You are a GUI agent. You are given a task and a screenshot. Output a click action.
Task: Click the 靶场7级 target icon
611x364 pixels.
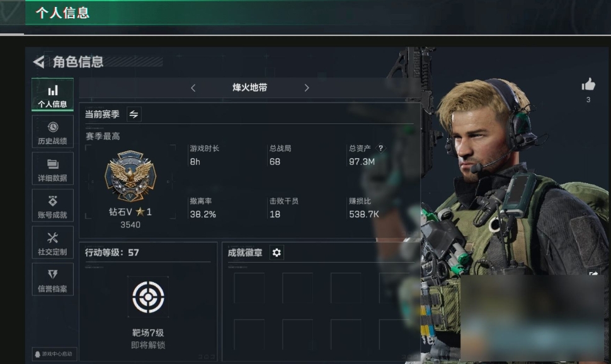coord(148,297)
